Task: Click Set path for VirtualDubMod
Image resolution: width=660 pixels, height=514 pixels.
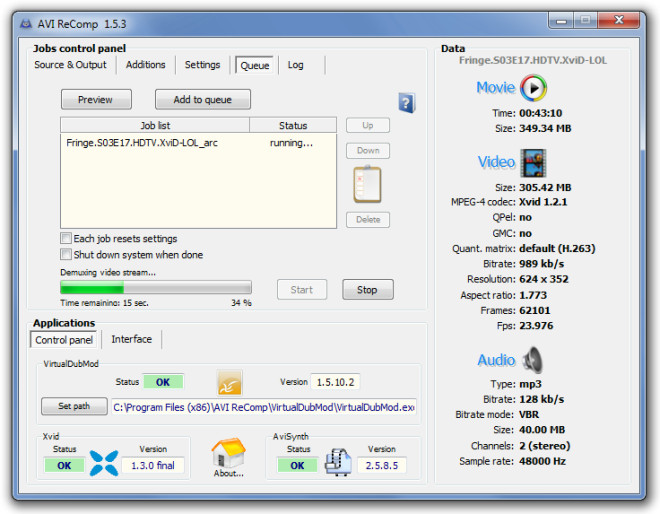Action: click(74, 406)
